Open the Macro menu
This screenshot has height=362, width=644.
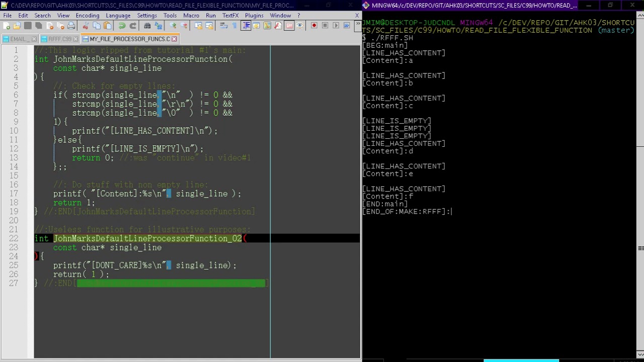(x=191, y=16)
